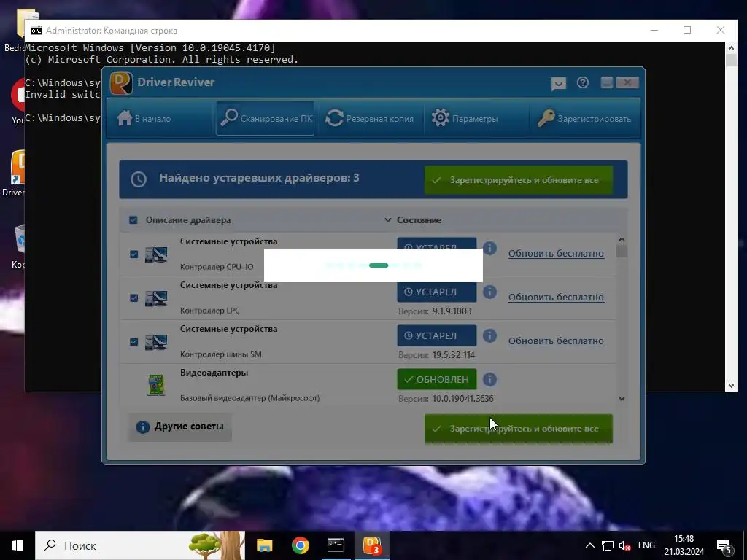Click ОБНОВЛЕН status badge for Видеоадаптеры
Image resolution: width=747 pixels, height=560 pixels.
(437, 379)
